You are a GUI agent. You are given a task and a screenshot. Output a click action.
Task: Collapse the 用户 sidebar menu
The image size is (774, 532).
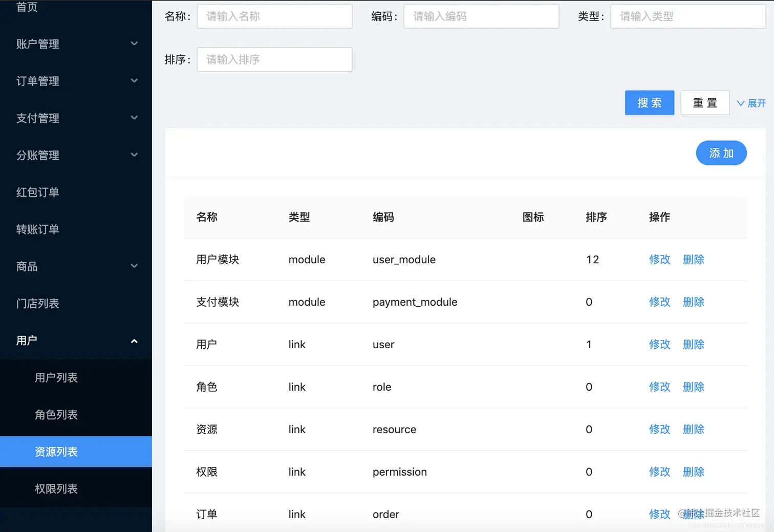(76, 340)
